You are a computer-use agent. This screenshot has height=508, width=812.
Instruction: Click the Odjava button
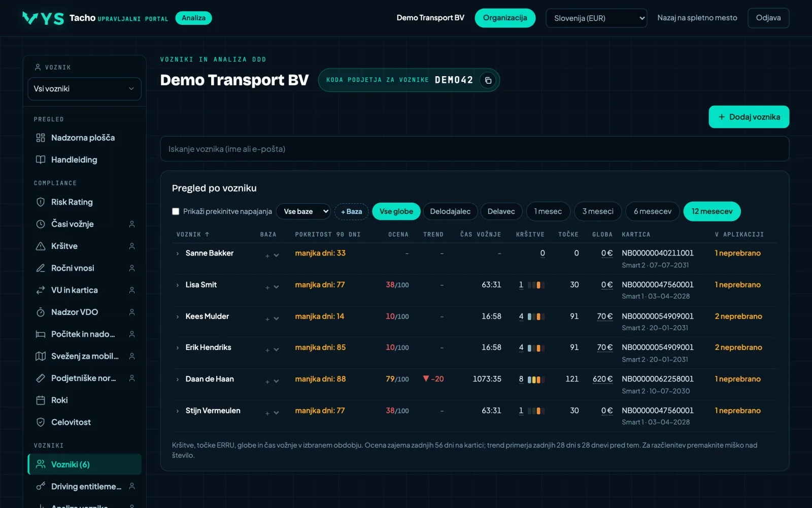(768, 18)
